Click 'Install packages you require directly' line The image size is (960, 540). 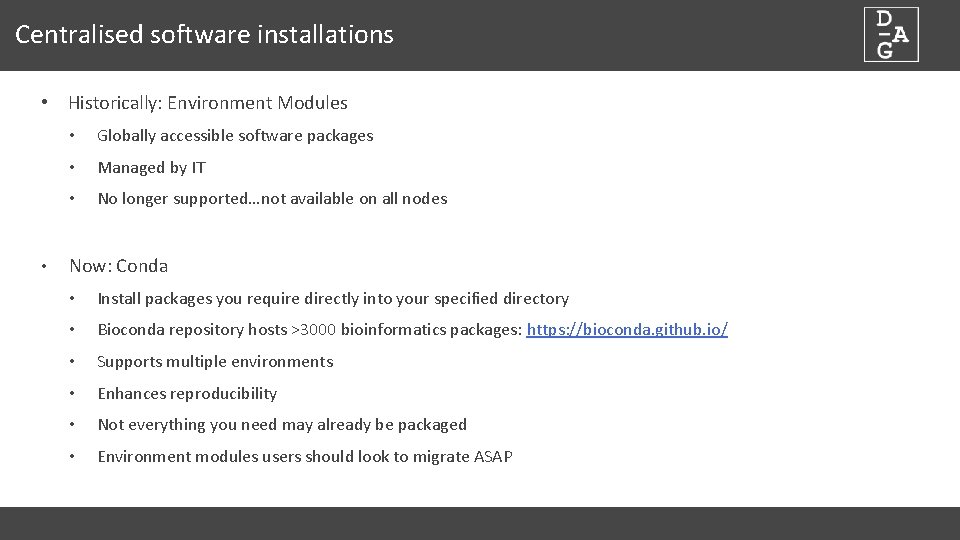point(333,298)
